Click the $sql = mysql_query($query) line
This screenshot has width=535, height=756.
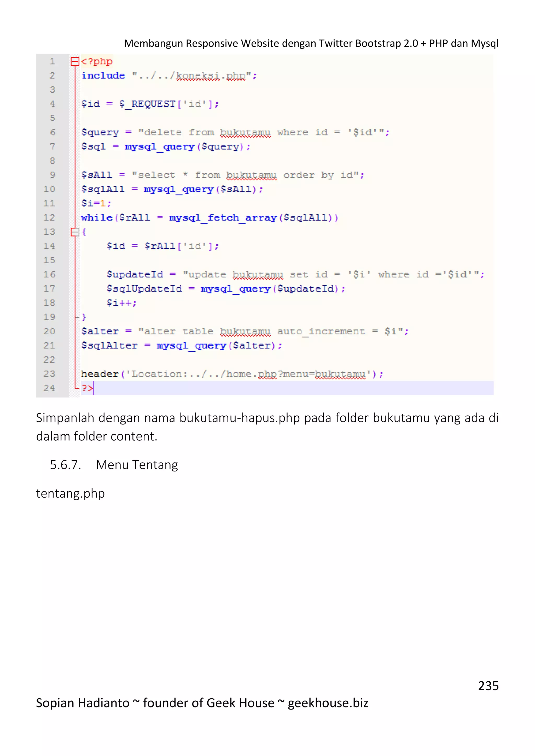pos(166,146)
